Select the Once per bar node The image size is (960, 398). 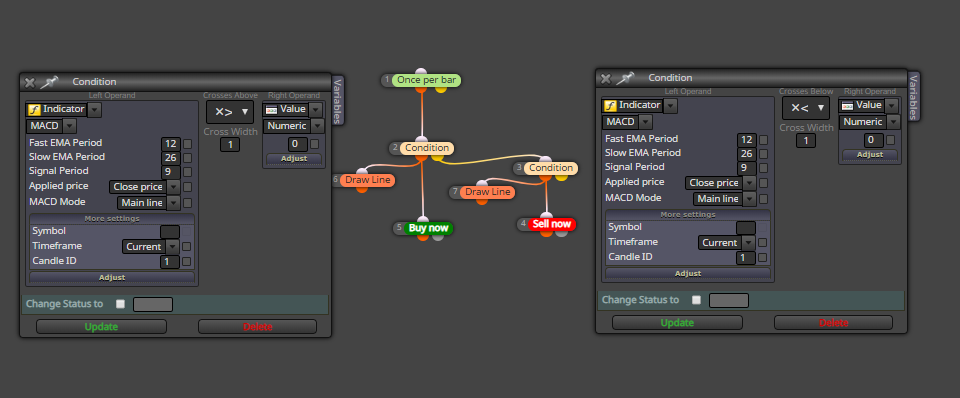426,80
